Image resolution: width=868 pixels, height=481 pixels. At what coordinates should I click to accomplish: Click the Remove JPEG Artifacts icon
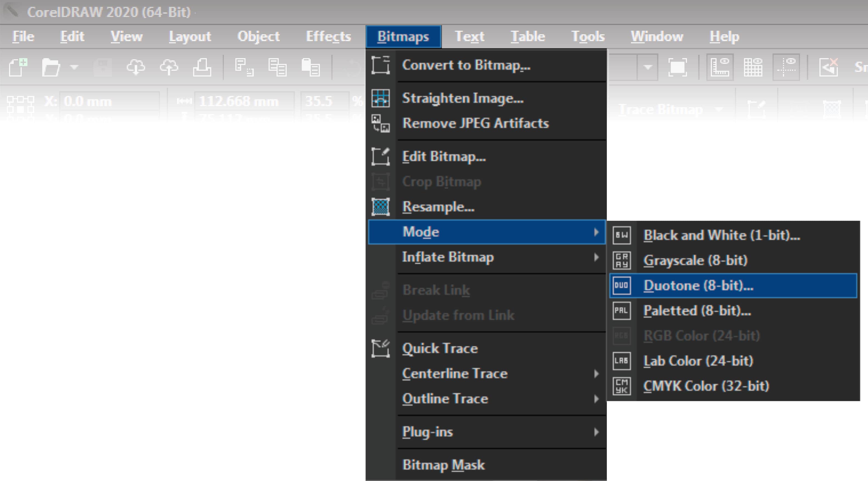[x=381, y=123]
